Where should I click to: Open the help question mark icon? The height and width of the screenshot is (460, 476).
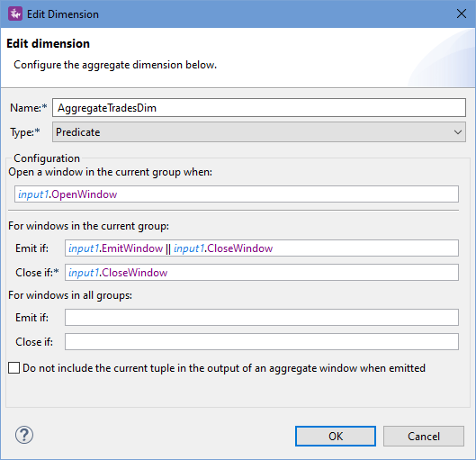24,435
